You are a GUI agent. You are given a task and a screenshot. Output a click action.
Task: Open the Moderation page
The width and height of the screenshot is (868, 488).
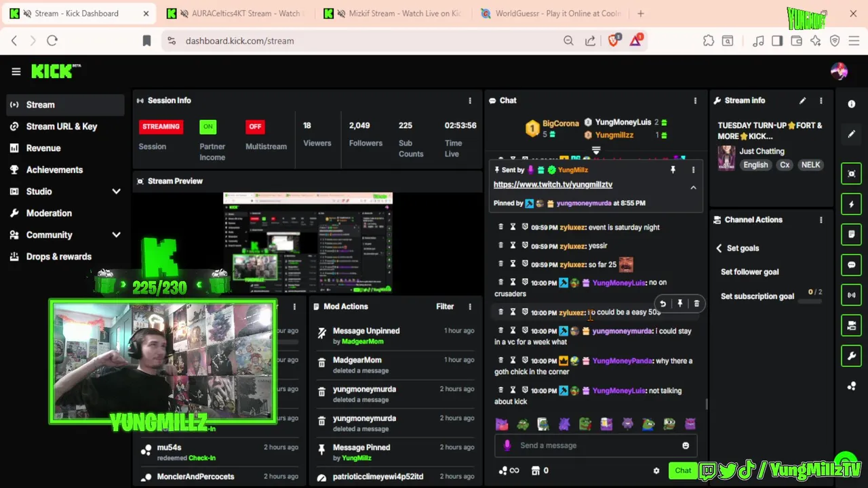point(65,213)
